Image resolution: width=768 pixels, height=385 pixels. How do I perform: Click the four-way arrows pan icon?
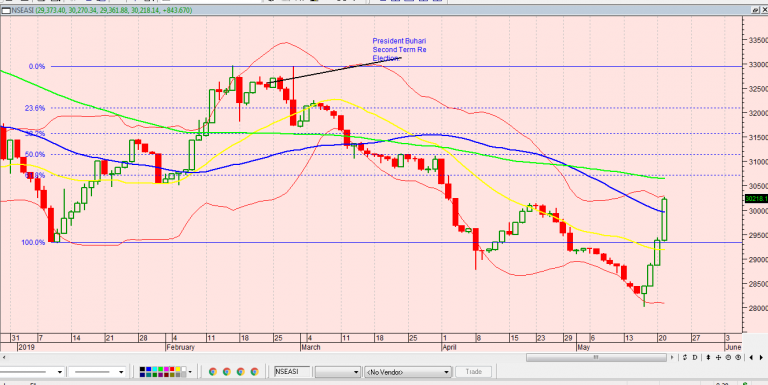click(x=718, y=358)
